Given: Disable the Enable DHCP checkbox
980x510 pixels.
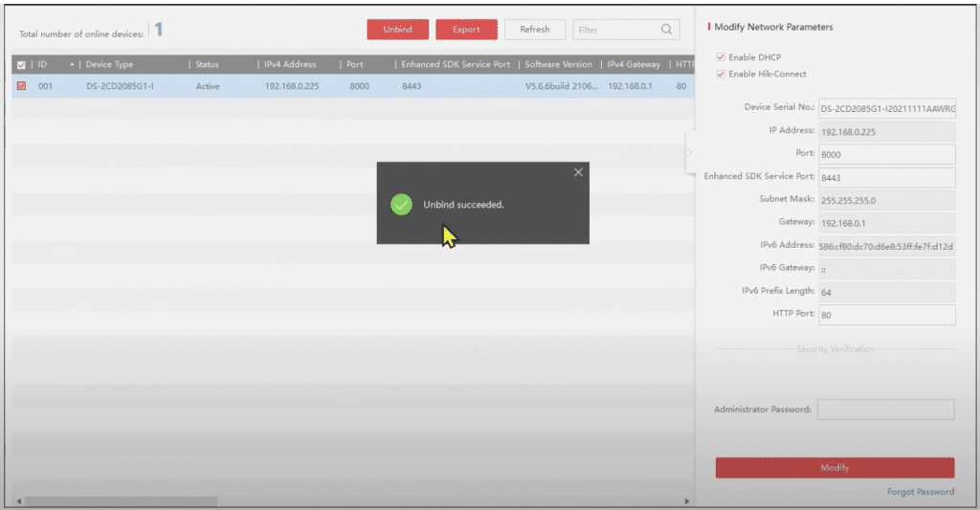Looking at the screenshot, I should pos(721,57).
